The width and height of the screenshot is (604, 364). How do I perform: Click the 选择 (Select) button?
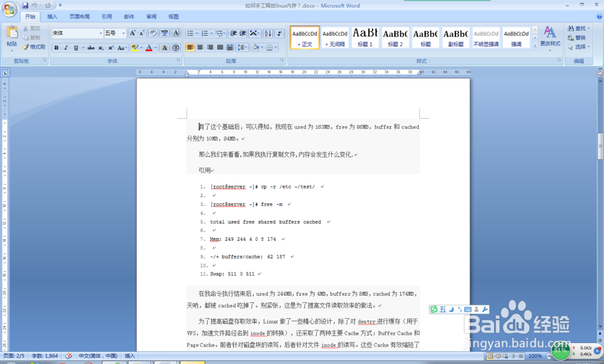click(x=579, y=47)
